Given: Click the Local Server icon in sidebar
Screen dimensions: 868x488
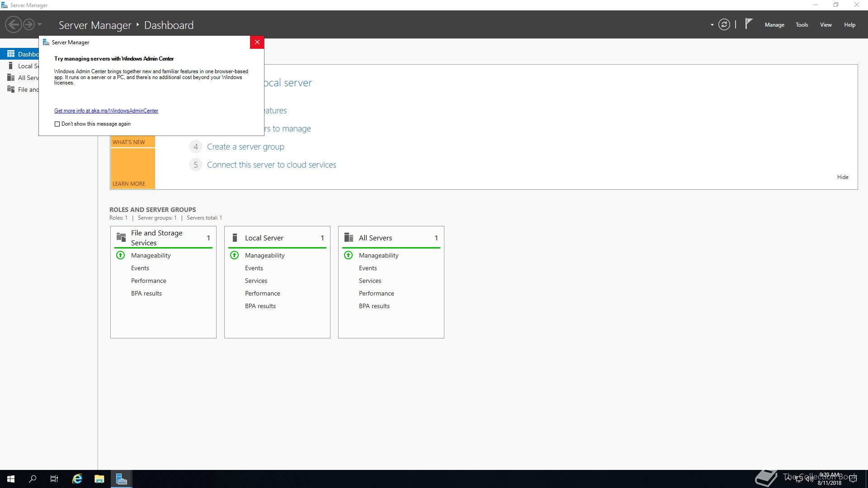Looking at the screenshot, I should (10, 66).
